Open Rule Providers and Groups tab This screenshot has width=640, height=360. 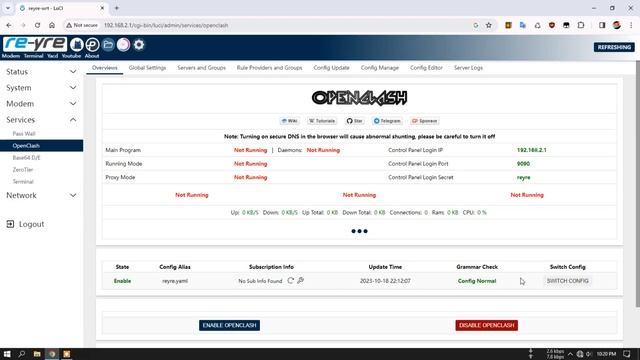point(269,68)
